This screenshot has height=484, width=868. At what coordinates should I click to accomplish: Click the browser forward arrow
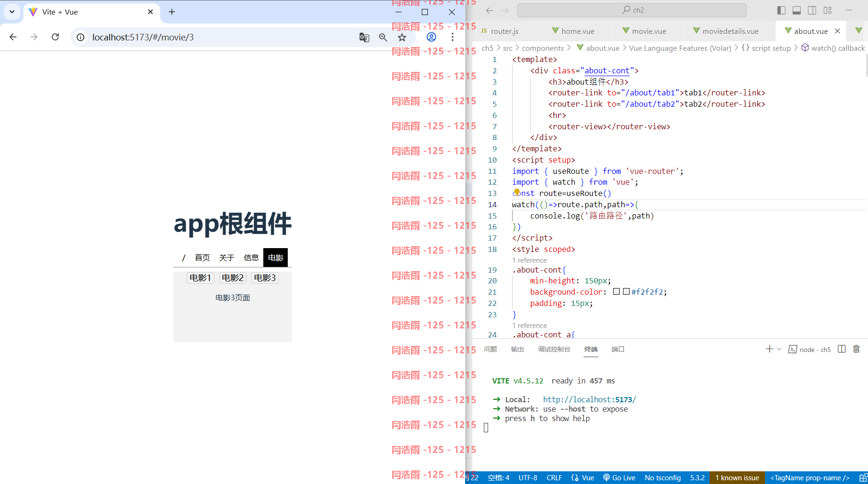[x=34, y=37]
